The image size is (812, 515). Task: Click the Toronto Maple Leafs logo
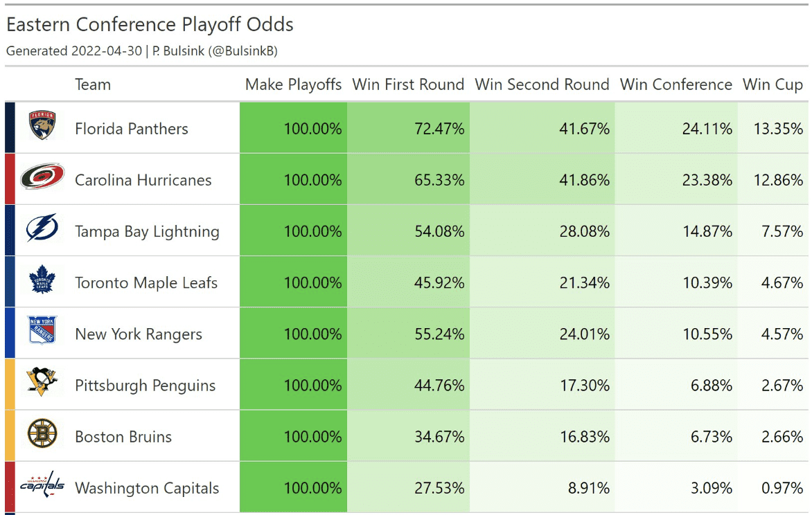pyautogui.click(x=42, y=282)
